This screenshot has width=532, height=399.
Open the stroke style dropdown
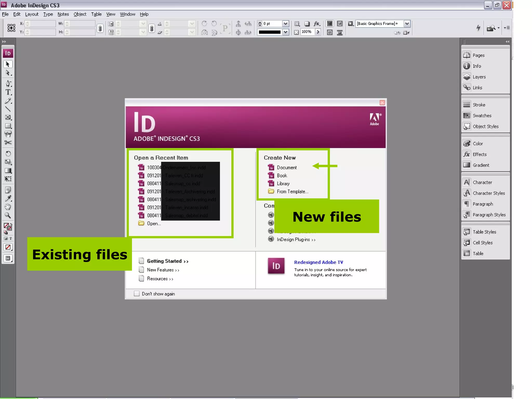pos(285,32)
